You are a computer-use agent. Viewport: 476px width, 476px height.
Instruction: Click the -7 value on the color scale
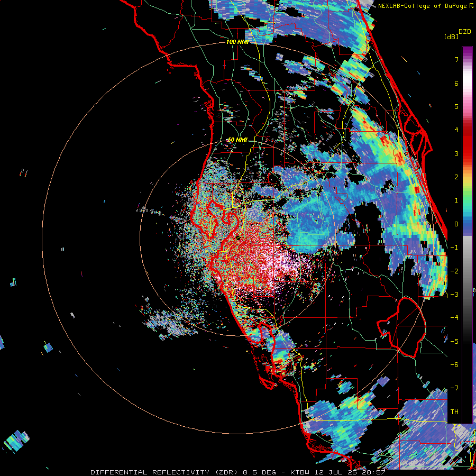pos(454,388)
